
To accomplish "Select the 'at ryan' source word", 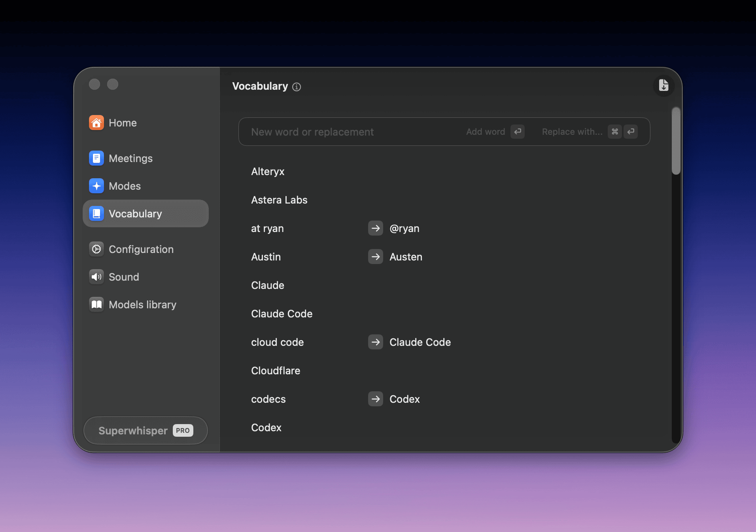I will click(267, 228).
